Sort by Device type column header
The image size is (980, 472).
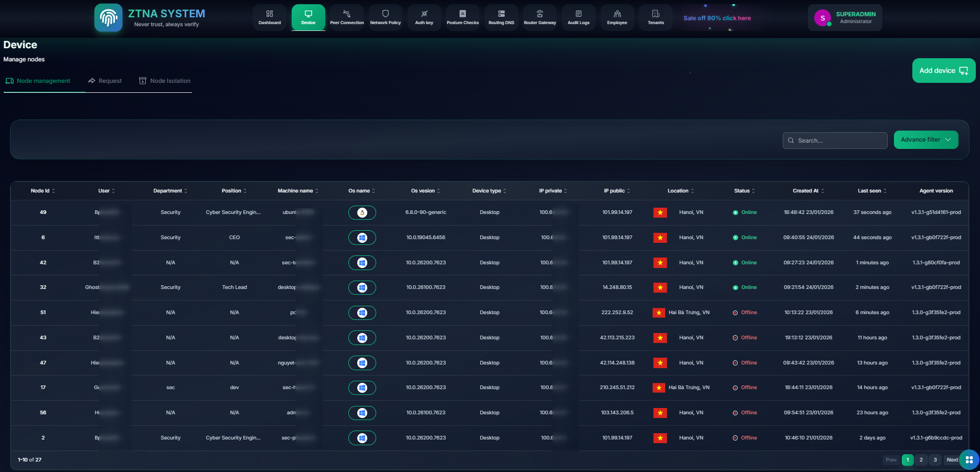(489, 191)
